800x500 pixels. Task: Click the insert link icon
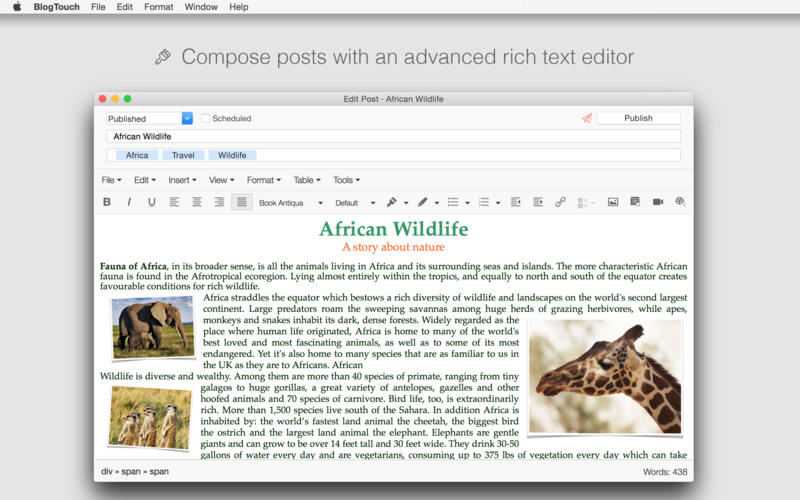(560, 202)
